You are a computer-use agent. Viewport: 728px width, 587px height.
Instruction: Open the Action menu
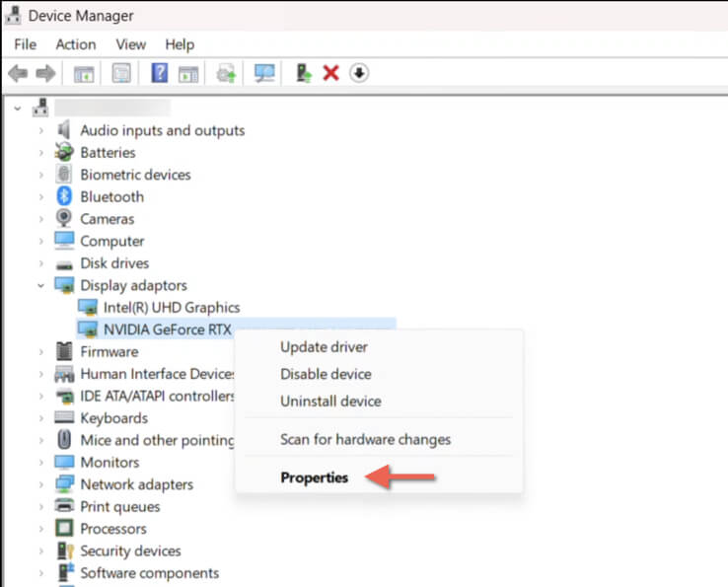76,44
